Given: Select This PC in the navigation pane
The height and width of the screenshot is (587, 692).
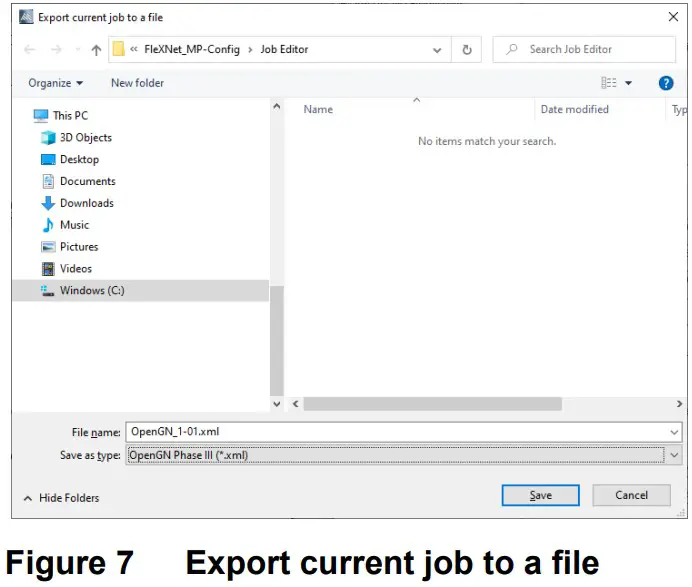Looking at the screenshot, I should click(71, 116).
